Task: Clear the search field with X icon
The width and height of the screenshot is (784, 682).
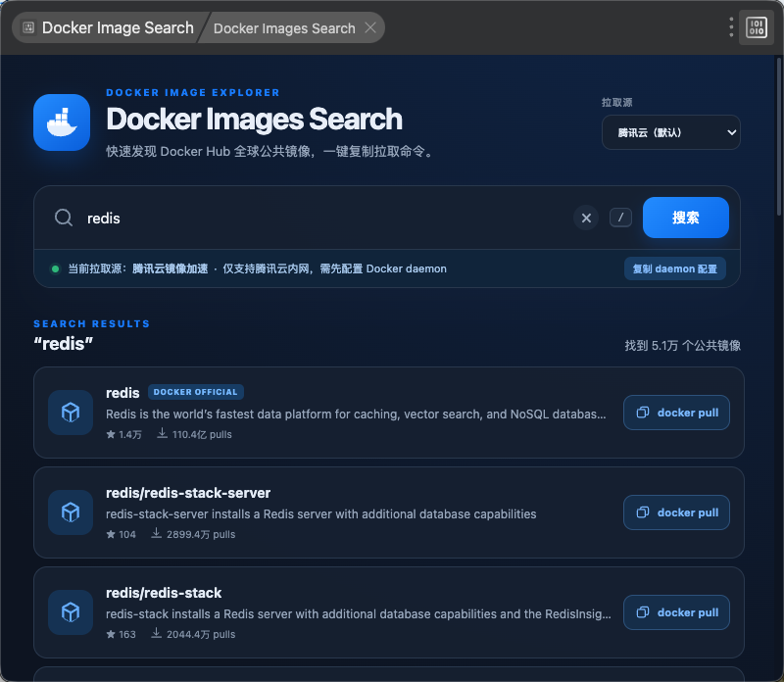Action: [x=586, y=218]
